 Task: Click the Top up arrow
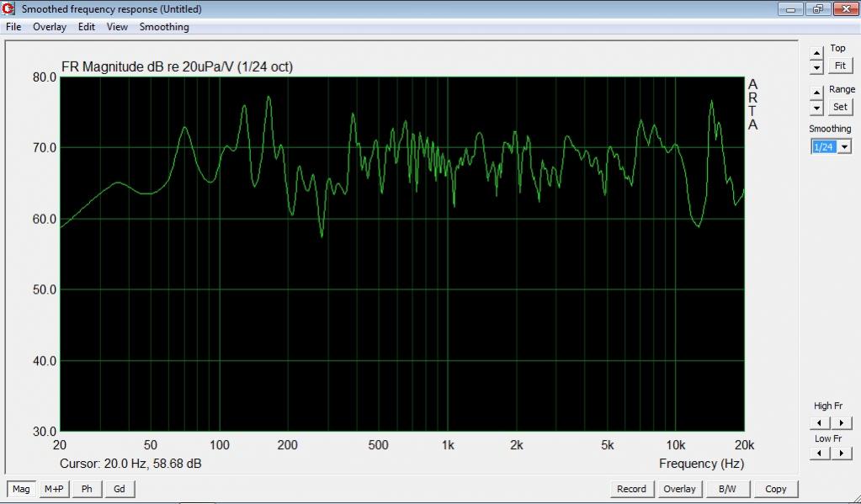tap(816, 53)
